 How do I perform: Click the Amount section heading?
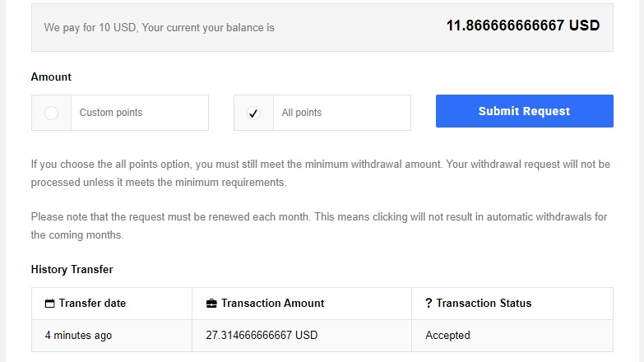point(51,77)
